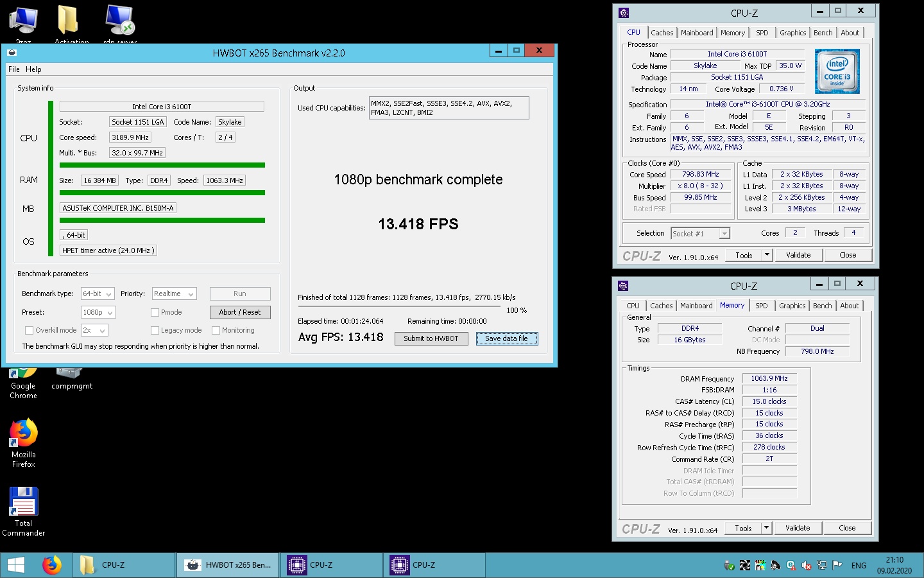Switch to HWBOT x265 taskbar item
The height and width of the screenshot is (578, 924).
point(228,565)
